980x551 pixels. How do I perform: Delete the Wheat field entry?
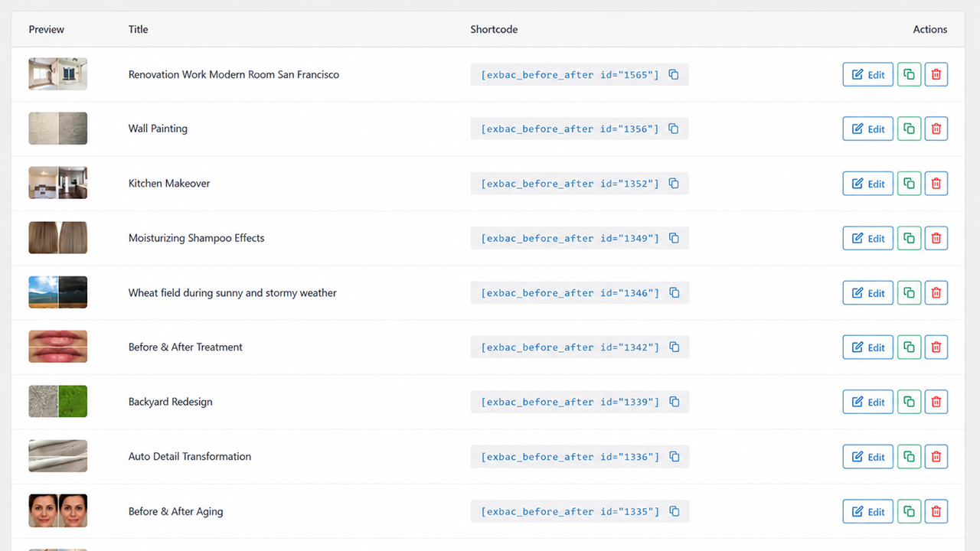tap(936, 292)
